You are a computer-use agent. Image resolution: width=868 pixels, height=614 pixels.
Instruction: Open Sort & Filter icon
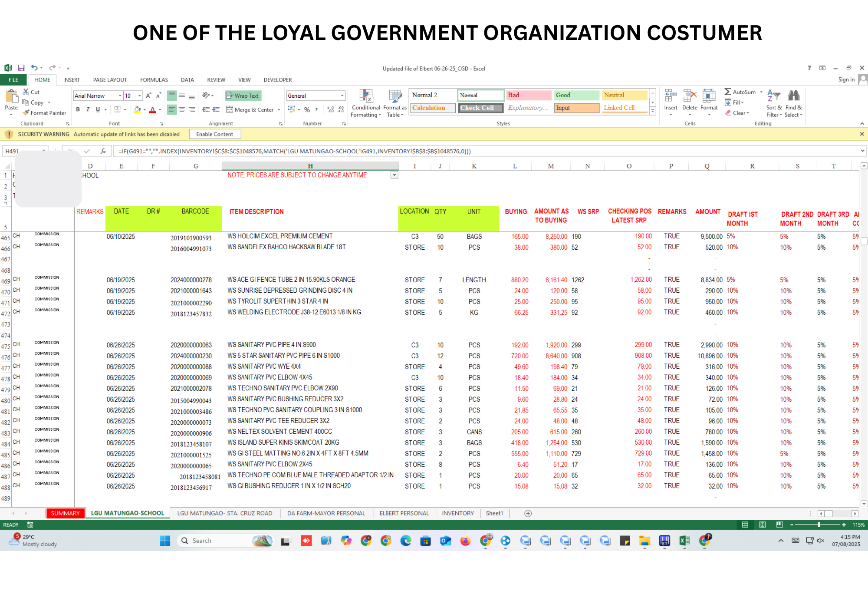coord(773,96)
